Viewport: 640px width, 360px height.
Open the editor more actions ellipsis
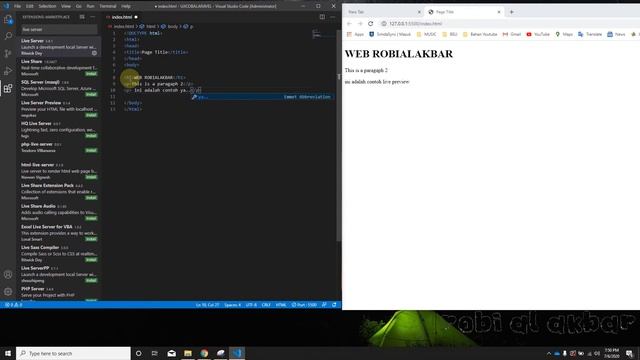(x=333, y=17)
